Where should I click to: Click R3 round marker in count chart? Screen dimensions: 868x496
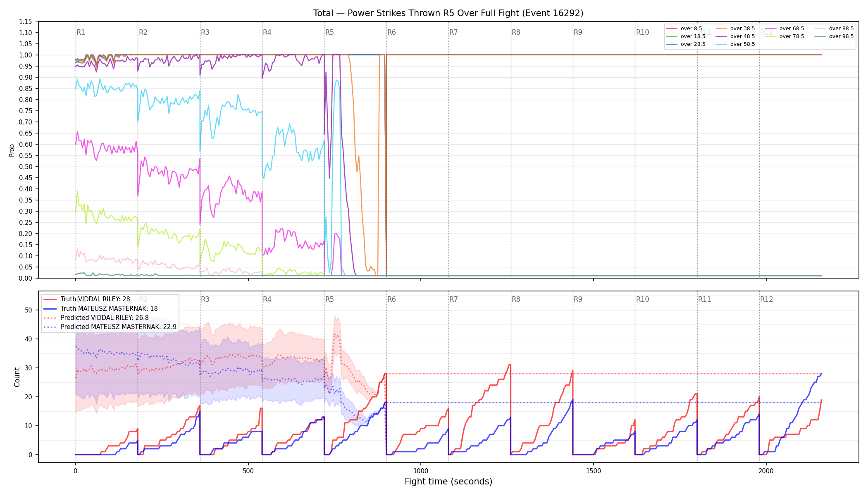tap(205, 299)
